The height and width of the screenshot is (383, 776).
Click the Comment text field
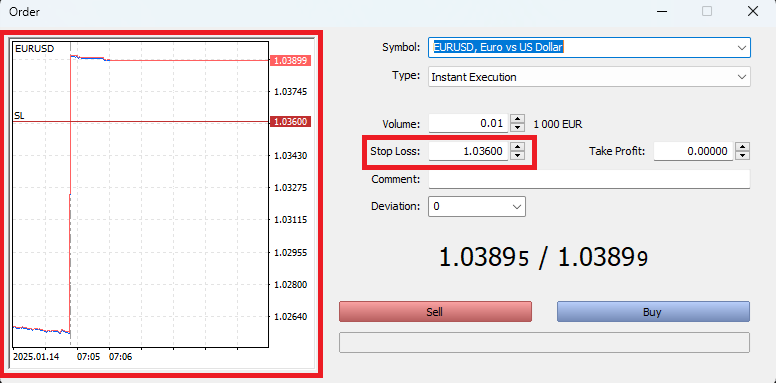589,179
